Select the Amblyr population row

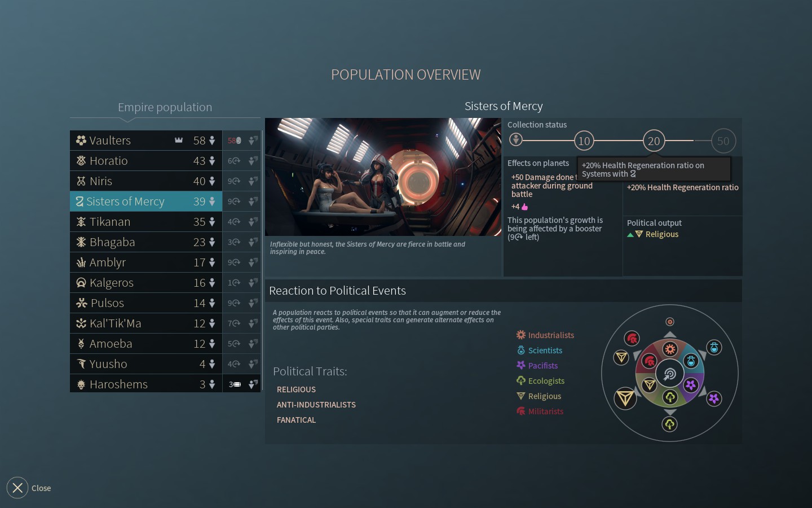(x=145, y=262)
